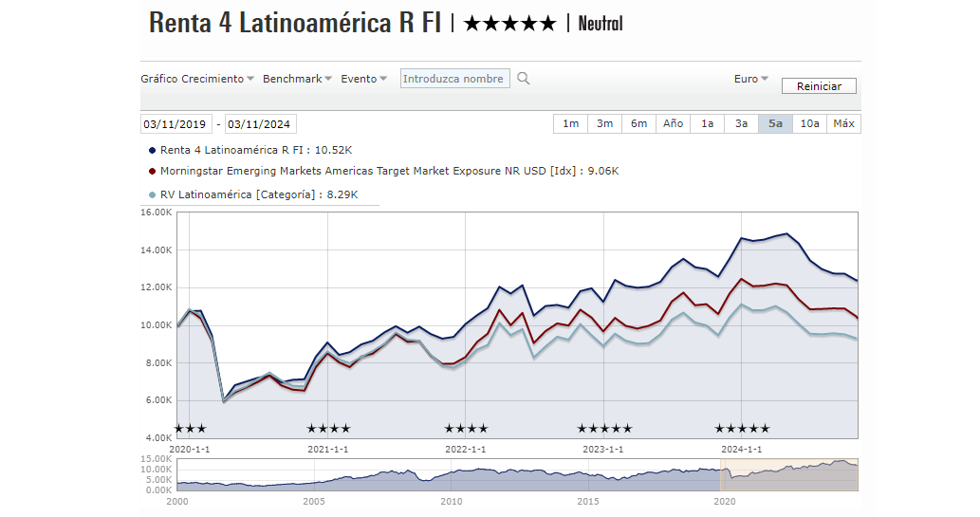The image size is (980, 517).
Task: Select the 6m time range
Action: [638, 123]
